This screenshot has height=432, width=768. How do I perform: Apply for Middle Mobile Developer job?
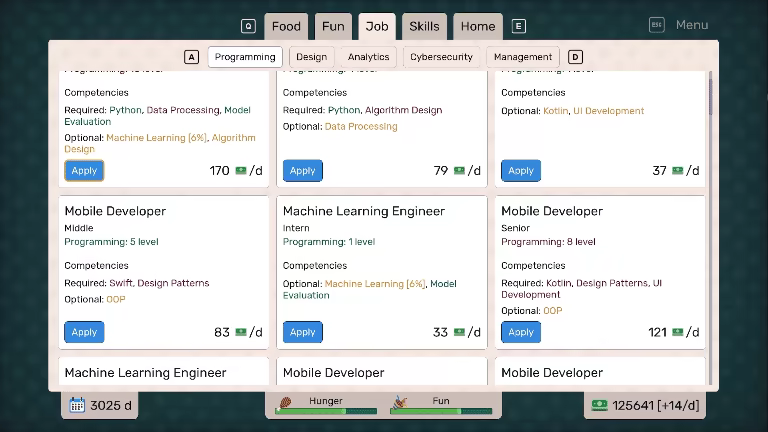tap(84, 332)
